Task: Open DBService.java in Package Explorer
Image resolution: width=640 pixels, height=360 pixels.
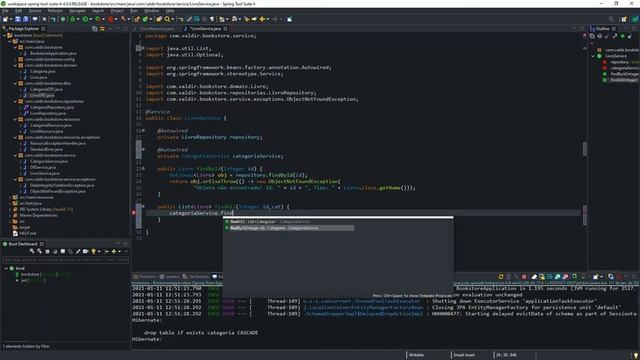Action: click(x=42, y=167)
